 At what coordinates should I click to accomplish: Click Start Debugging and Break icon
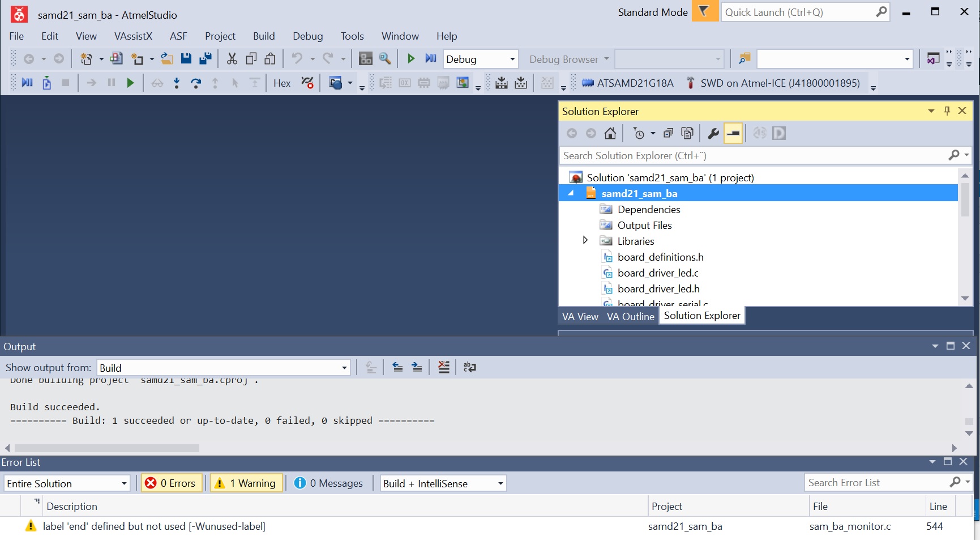[x=431, y=58]
